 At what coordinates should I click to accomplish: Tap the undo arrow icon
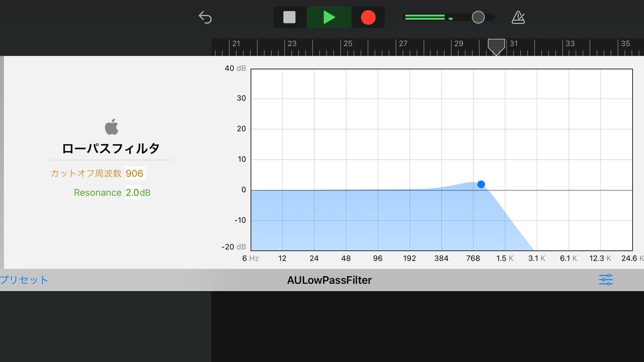click(x=205, y=17)
